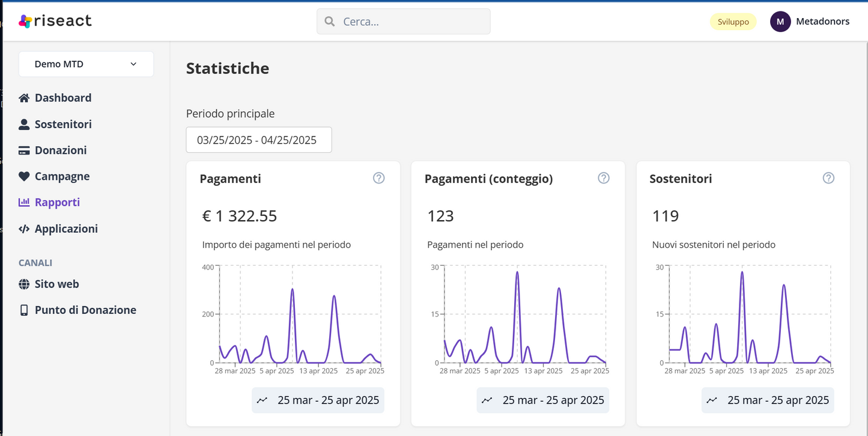The height and width of the screenshot is (436, 868).
Task: Click the Sito web globe icon
Action: (x=24, y=284)
